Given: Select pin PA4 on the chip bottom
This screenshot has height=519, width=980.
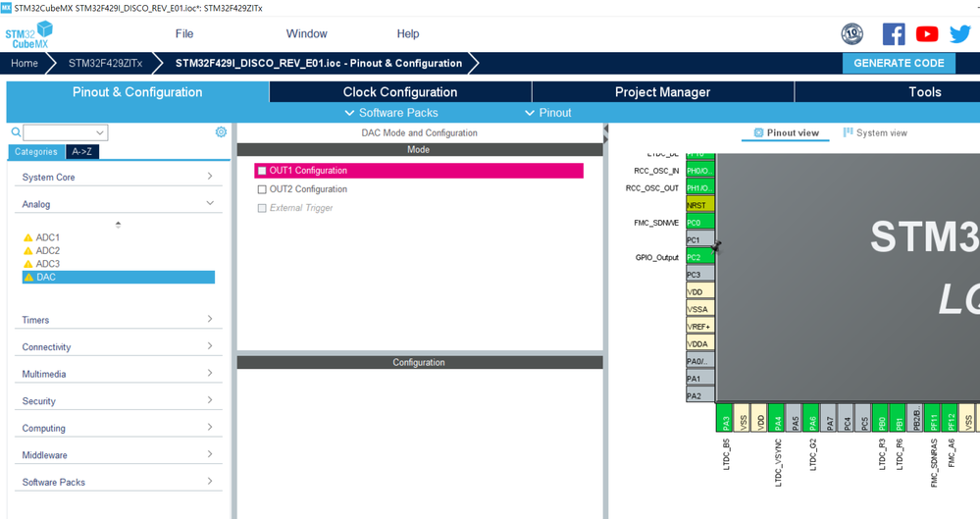Looking at the screenshot, I should tap(777, 417).
